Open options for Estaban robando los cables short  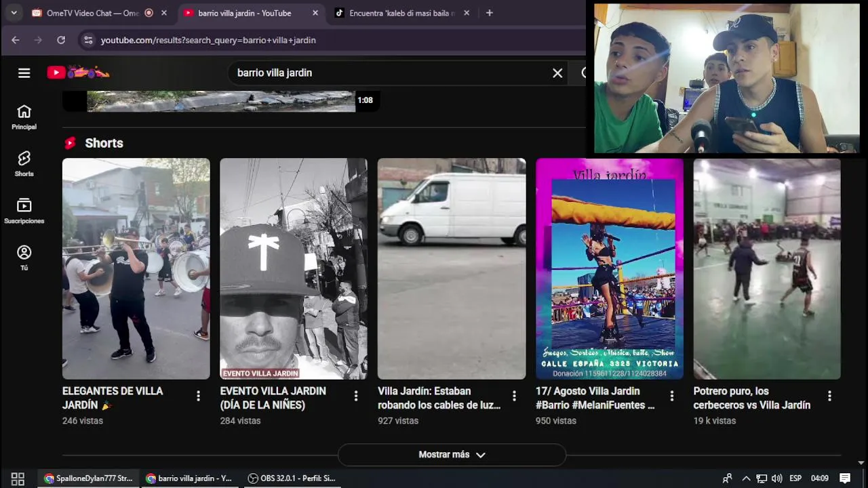[514, 396]
